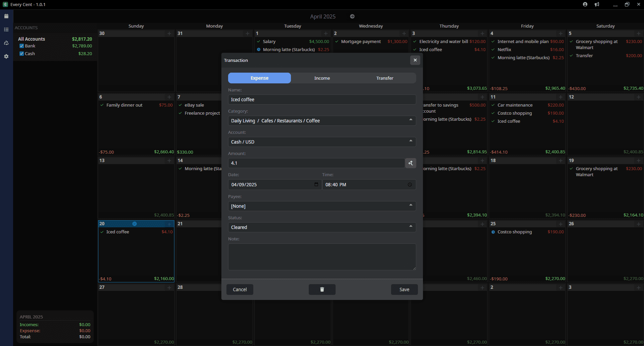Screen dimensions: 644x346
Task: Open the calendar view from the sidebar
Action: (x=6, y=16)
